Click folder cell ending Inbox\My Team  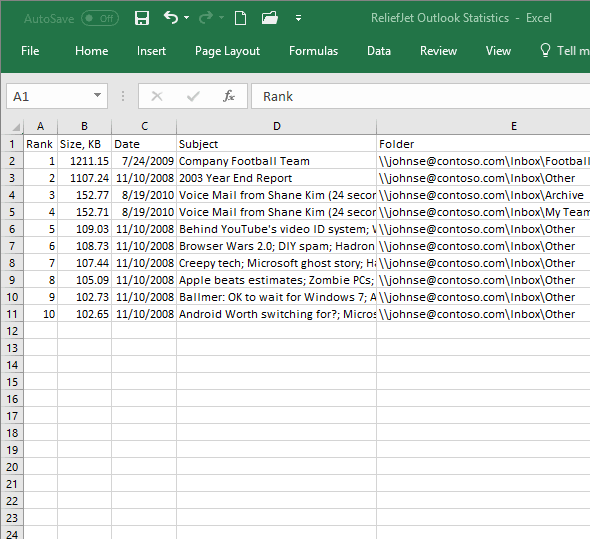[483, 212]
